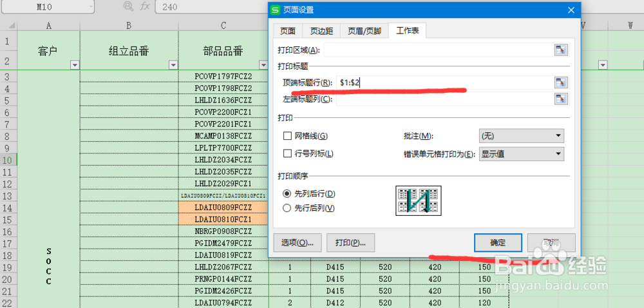Click the 部品品番 header cell
644x308 pixels.
click(223, 50)
